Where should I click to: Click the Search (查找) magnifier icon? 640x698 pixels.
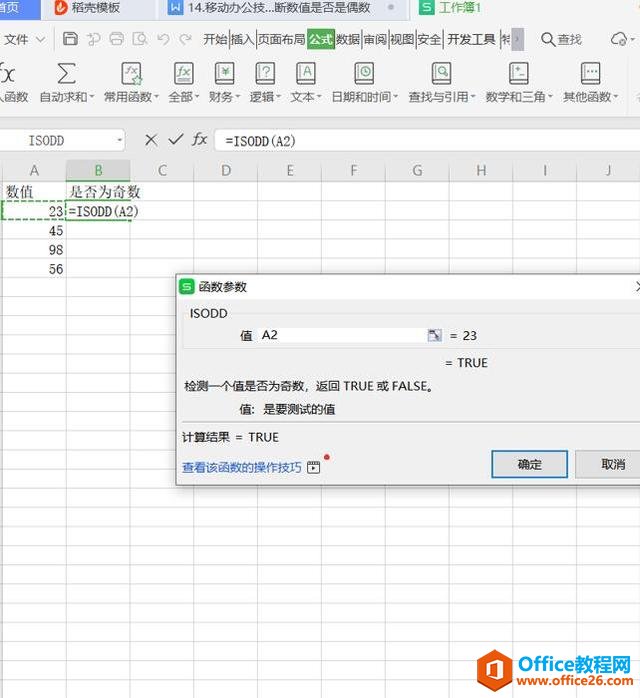point(548,39)
